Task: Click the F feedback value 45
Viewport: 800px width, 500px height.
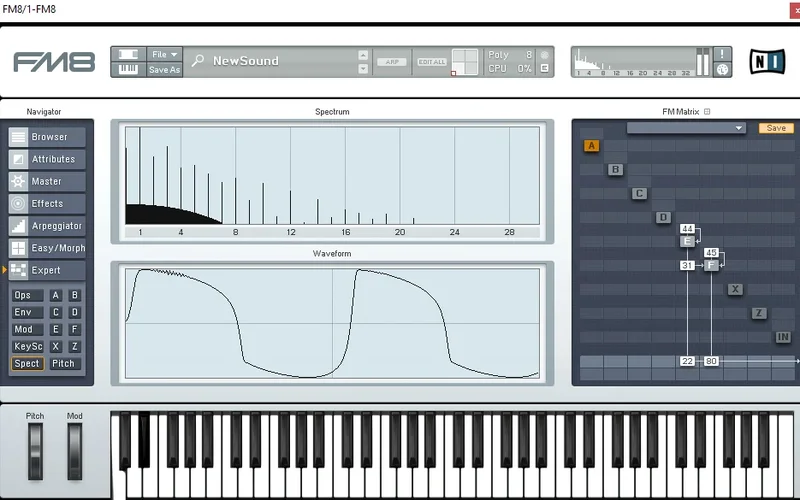Action: point(711,253)
